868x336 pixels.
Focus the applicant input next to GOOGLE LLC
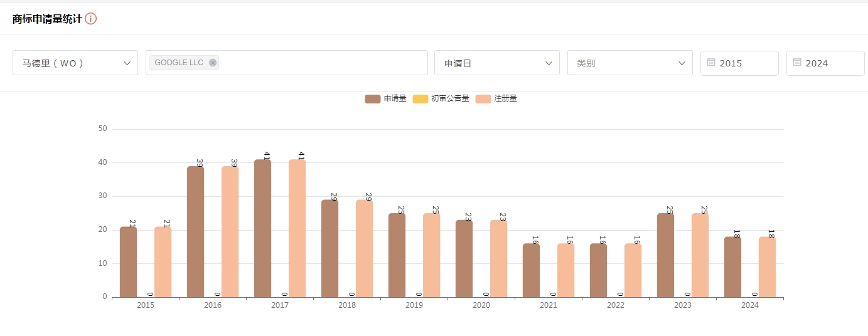pos(320,63)
